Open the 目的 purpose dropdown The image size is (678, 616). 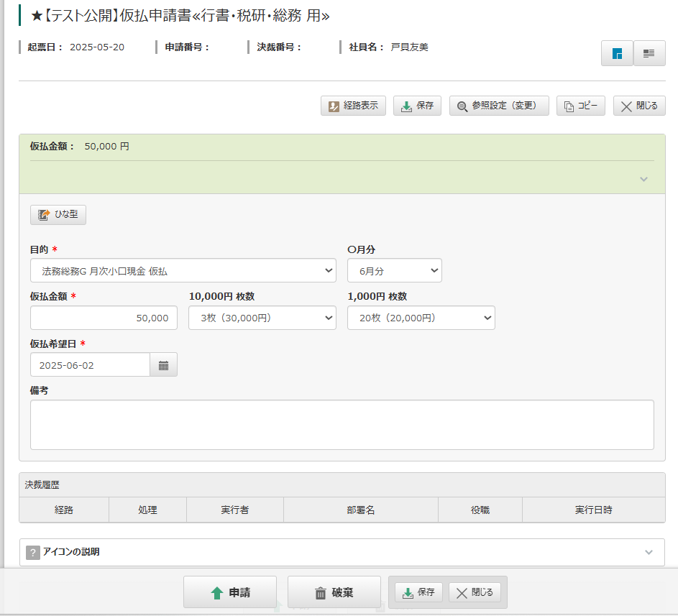(x=183, y=271)
